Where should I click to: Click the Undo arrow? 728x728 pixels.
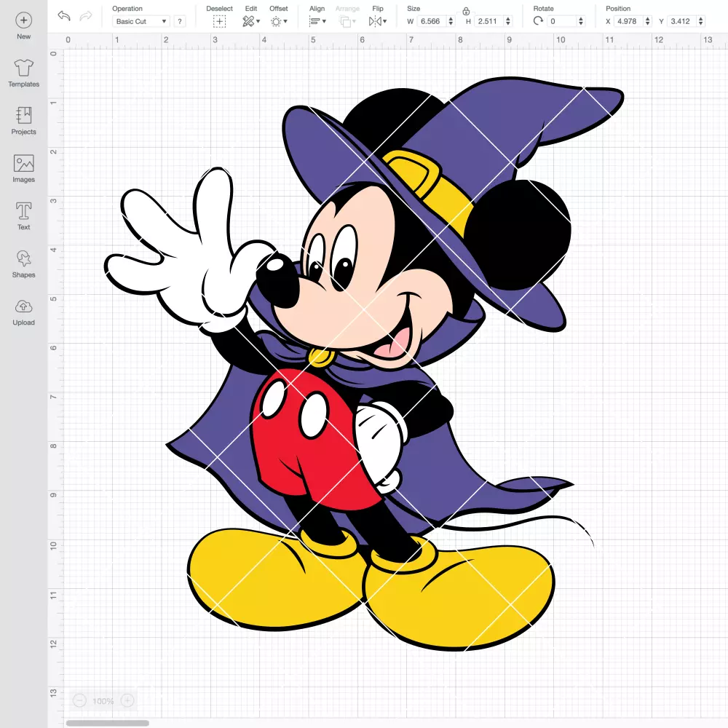click(64, 16)
